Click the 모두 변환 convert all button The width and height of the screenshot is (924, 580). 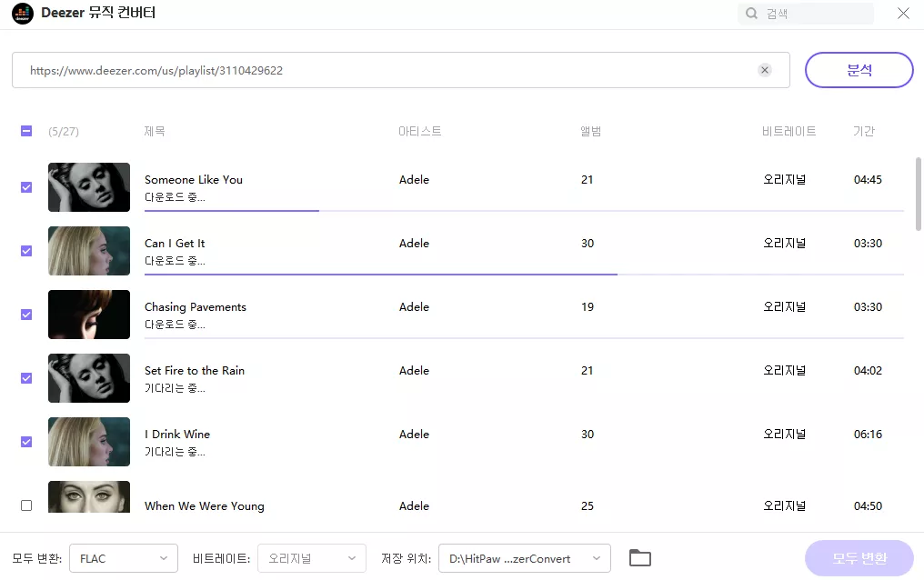[x=859, y=558]
